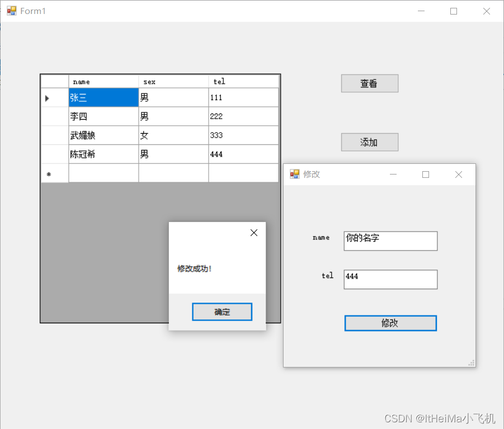Click the maximize icon on the 修改 dialog

pyautogui.click(x=425, y=174)
